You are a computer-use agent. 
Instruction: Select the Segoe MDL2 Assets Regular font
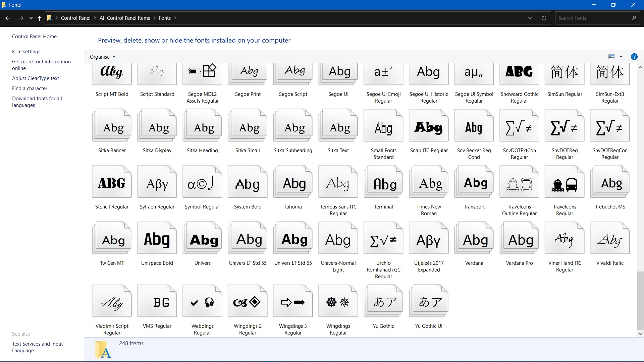(x=202, y=74)
